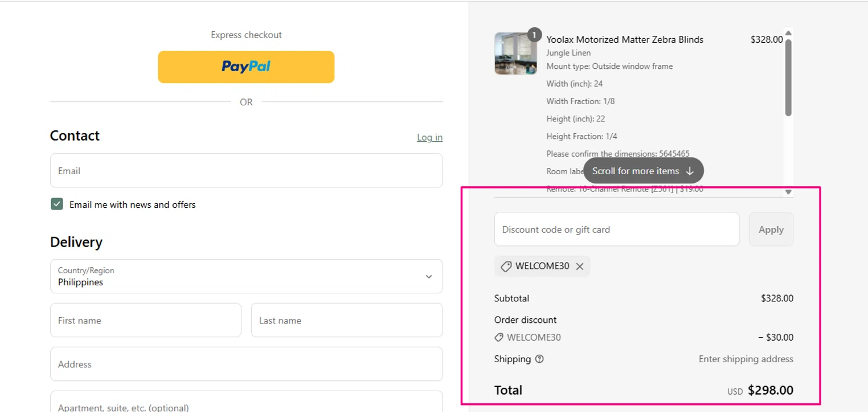Viewport: 868px width, 412px height.
Task: Click the Zebra Blinds product thumbnail
Action: pos(516,53)
